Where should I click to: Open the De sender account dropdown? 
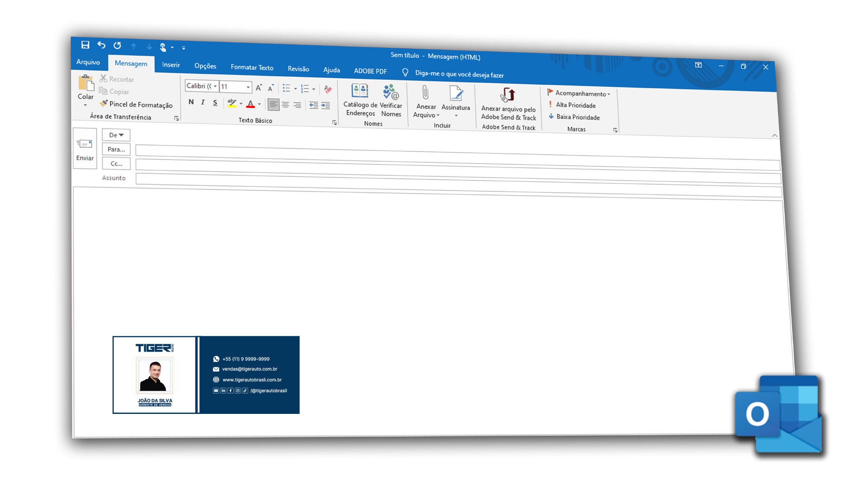click(116, 135)
